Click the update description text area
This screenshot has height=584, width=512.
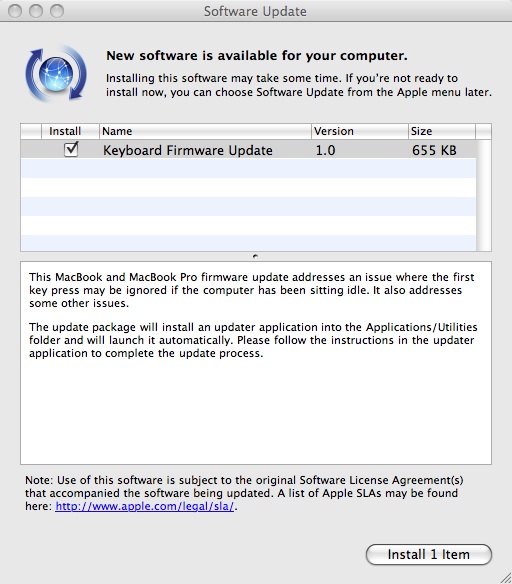coord(256,363)
